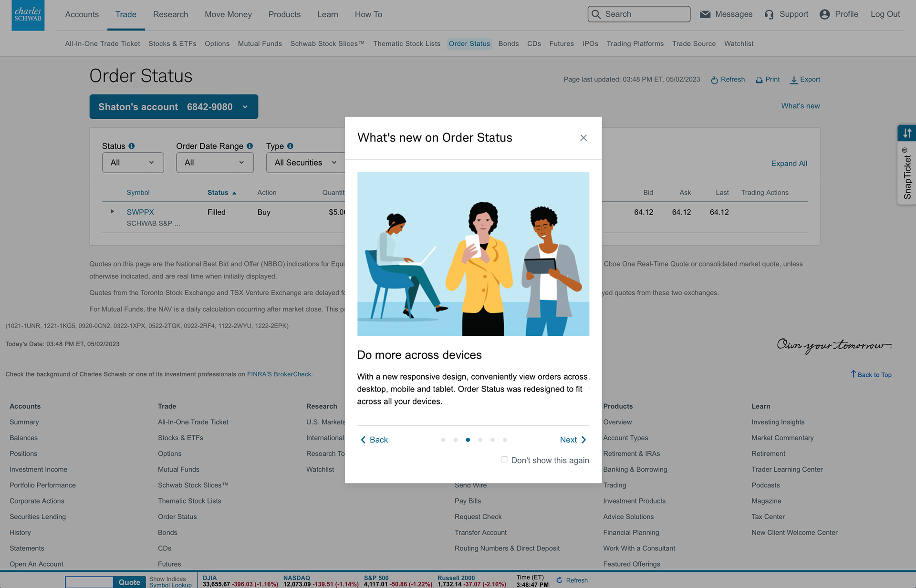Image resolution: width=916 pixels, height=588 pixels.
Task: Select the Watchlist sub-tab in the trade navigation
Action: click(739, 44)
